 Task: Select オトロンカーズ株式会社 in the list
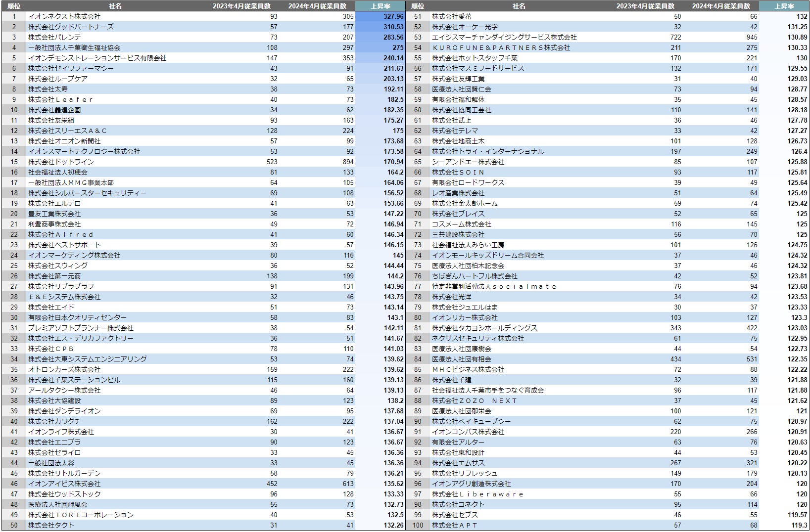point(64,369)
